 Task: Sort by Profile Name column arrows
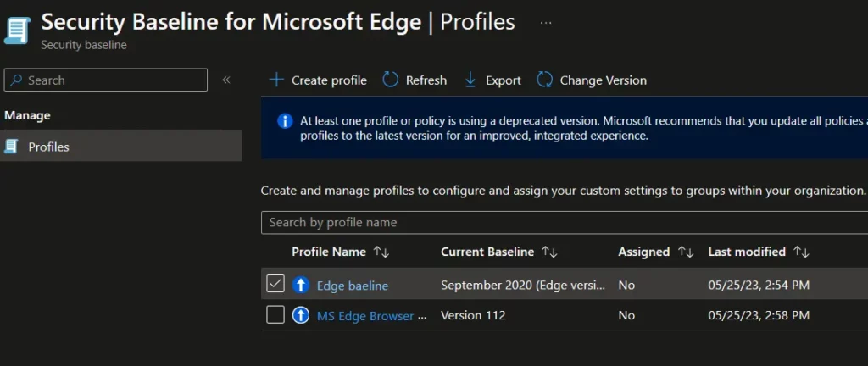381,252
